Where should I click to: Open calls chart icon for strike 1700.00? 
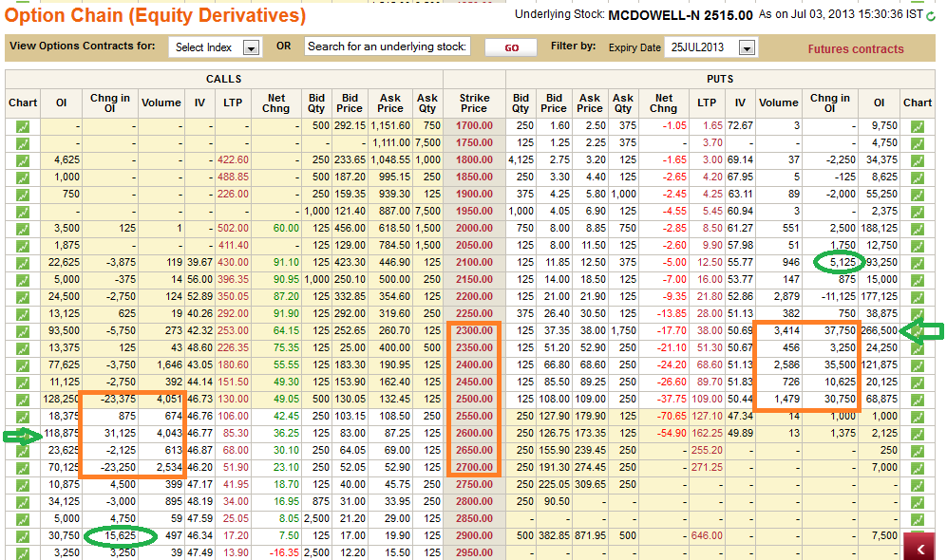click(x=23, y=127)
